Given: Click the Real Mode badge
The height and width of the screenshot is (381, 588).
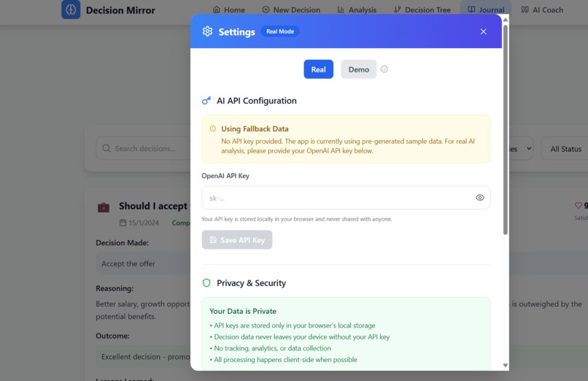Looking at the screenshot, I should click(280, 31).
